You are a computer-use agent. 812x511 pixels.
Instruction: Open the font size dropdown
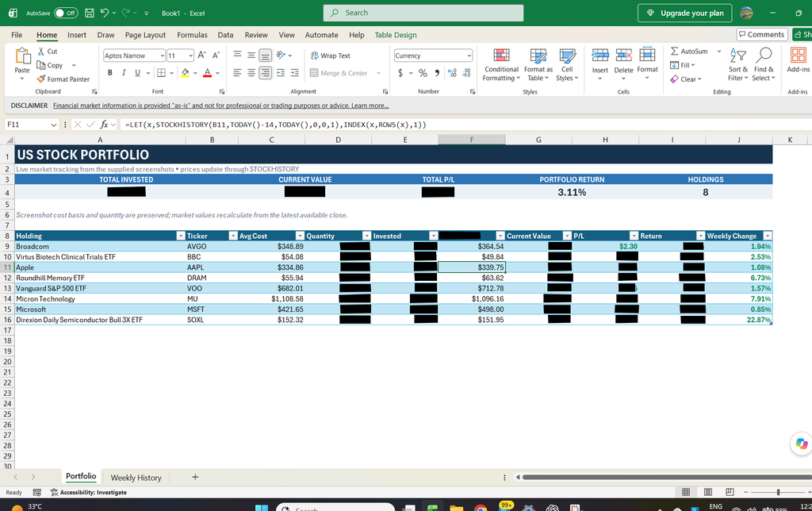point(190,56)
